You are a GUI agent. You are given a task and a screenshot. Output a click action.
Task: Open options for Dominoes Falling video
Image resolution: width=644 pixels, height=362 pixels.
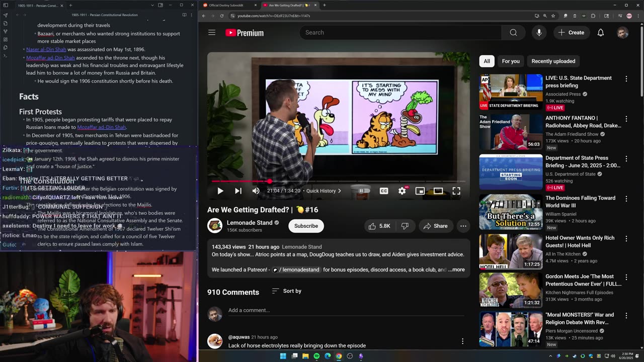(626, 199)
